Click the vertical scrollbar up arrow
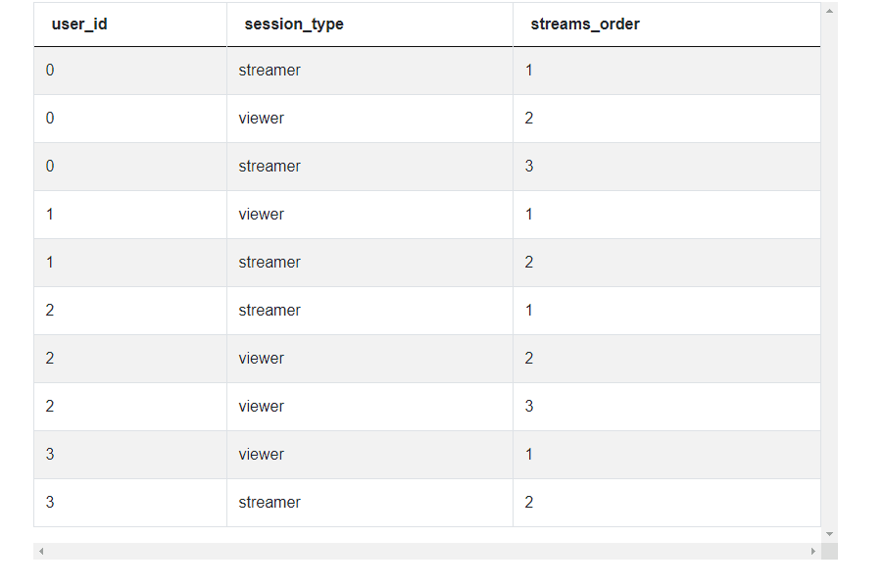This screenshot has height=588, width=884. tap(829, 12)
